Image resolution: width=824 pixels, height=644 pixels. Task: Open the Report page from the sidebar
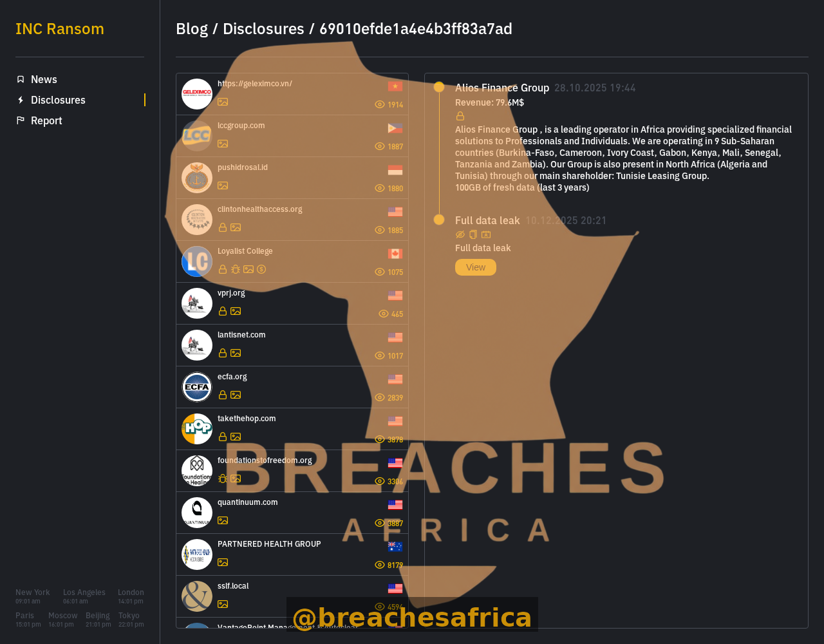click(x=46, y=120)
